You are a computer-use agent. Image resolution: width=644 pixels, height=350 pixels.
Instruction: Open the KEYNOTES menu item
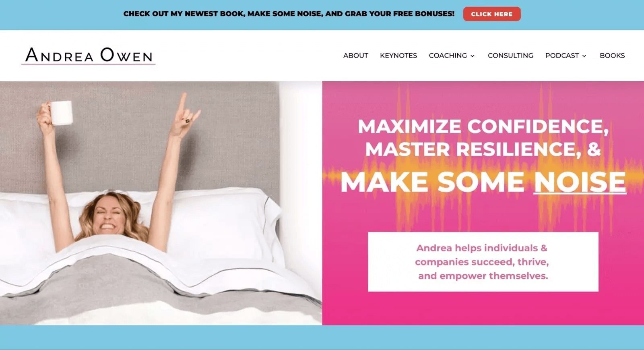[398, 56]
